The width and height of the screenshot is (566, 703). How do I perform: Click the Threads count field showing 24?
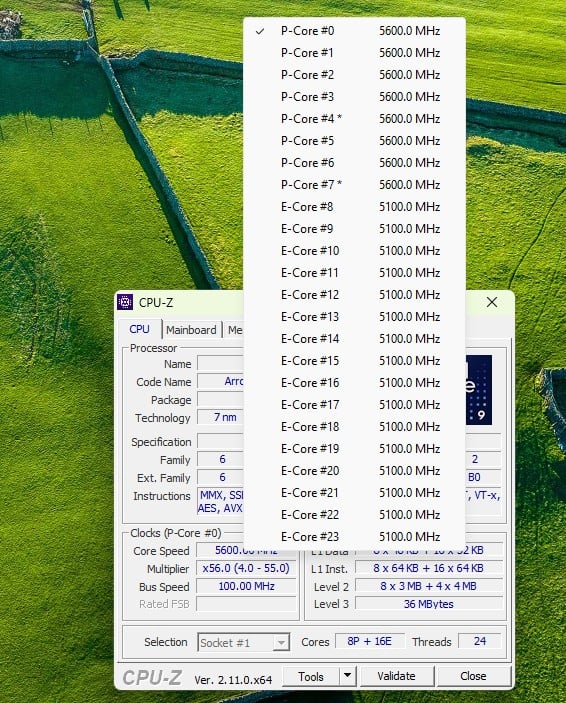click(480, 641)
